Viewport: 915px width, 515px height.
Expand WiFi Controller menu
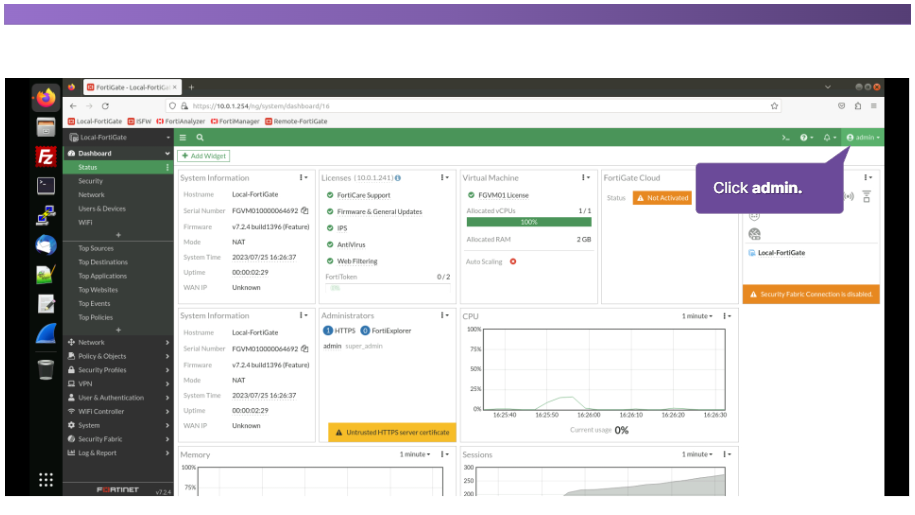click(118, 411)
